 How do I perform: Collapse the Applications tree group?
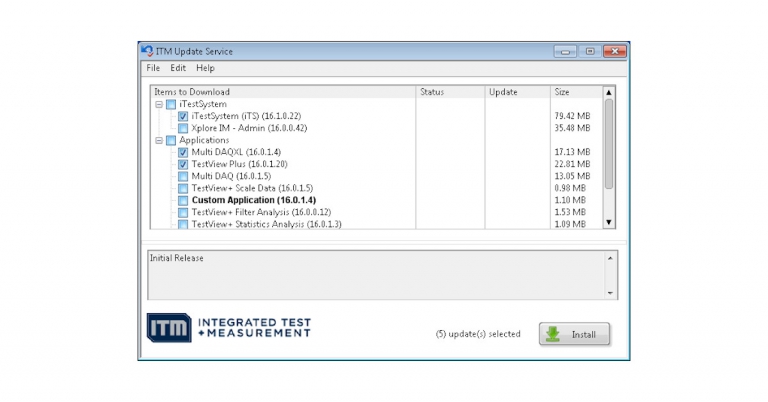point(159,141)
